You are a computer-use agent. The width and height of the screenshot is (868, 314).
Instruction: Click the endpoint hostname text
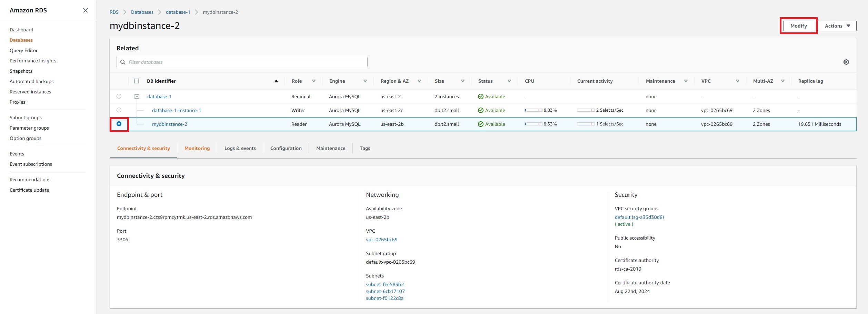coord(184,217)
